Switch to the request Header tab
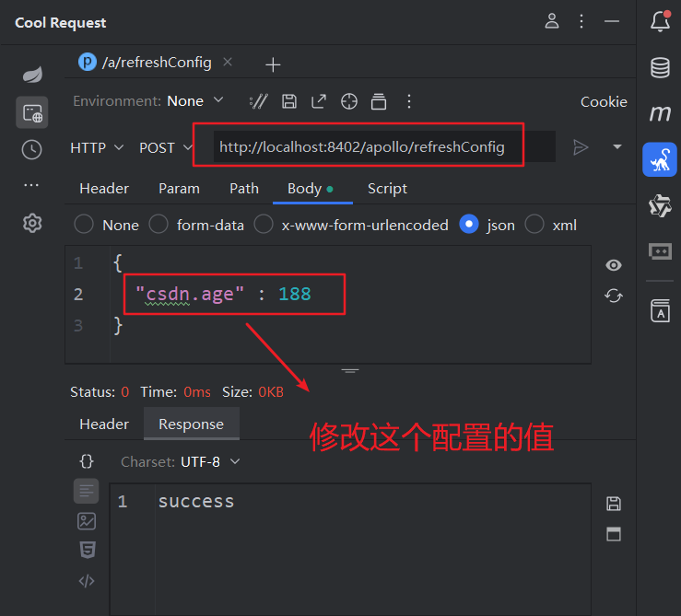Screen dimensions: 681x616 click(x=104, y=189)
